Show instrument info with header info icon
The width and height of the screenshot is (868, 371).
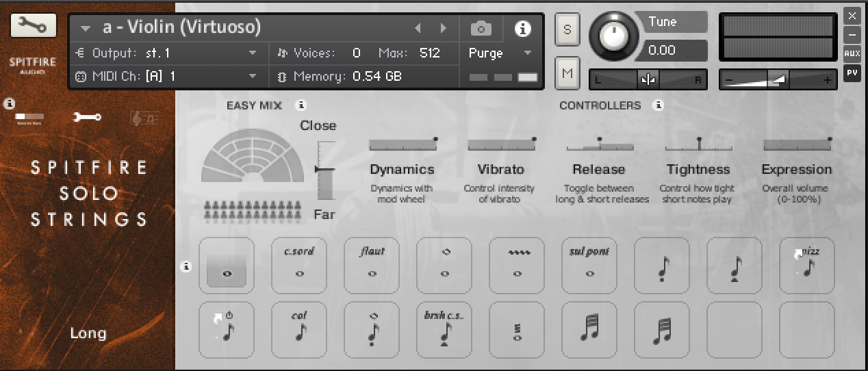[523, 28]
